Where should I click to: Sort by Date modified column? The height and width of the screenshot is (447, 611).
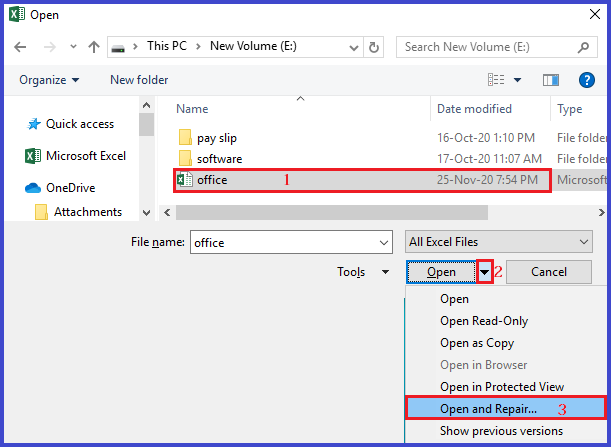[x=474, y=109]
